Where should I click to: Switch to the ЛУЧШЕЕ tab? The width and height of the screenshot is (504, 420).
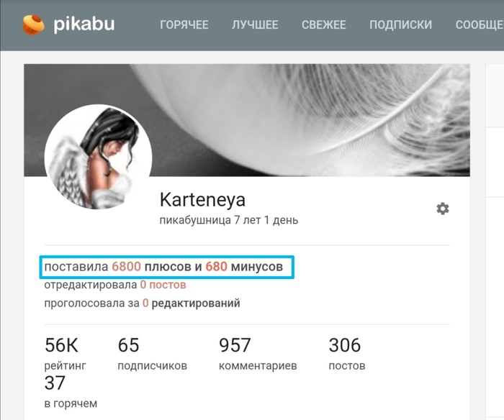point(255,24)
